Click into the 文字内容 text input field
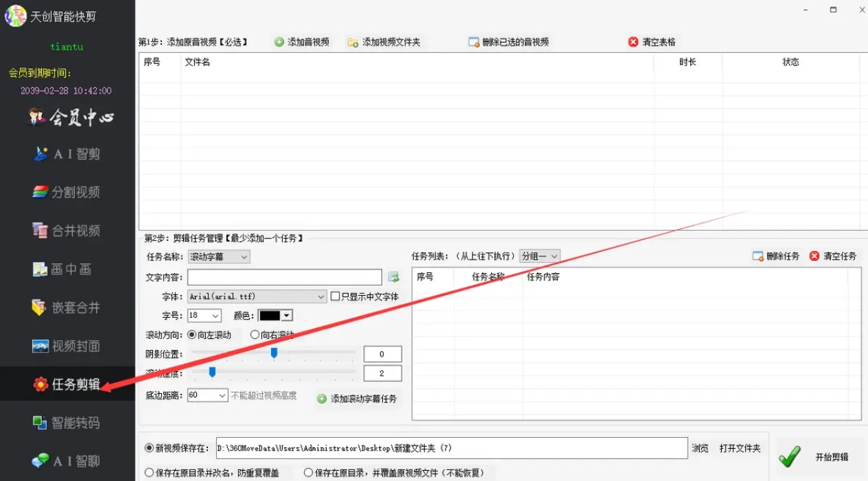 click(x=285, y=277)
